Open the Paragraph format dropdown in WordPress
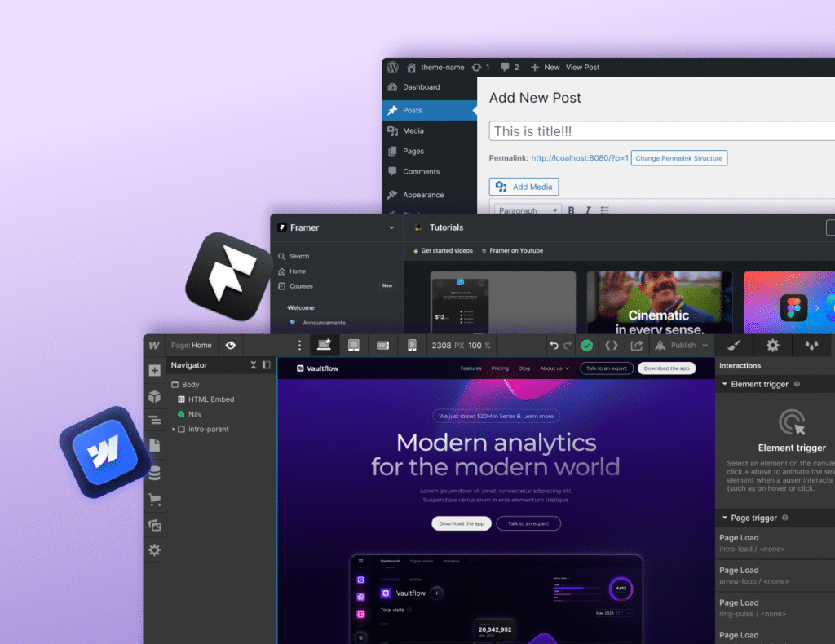This screenshot has width=835, height=644. [x=528, y=210]
